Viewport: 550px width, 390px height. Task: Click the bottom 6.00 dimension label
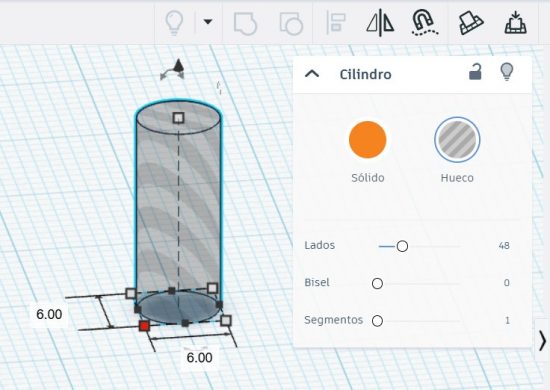coord(199,358)
